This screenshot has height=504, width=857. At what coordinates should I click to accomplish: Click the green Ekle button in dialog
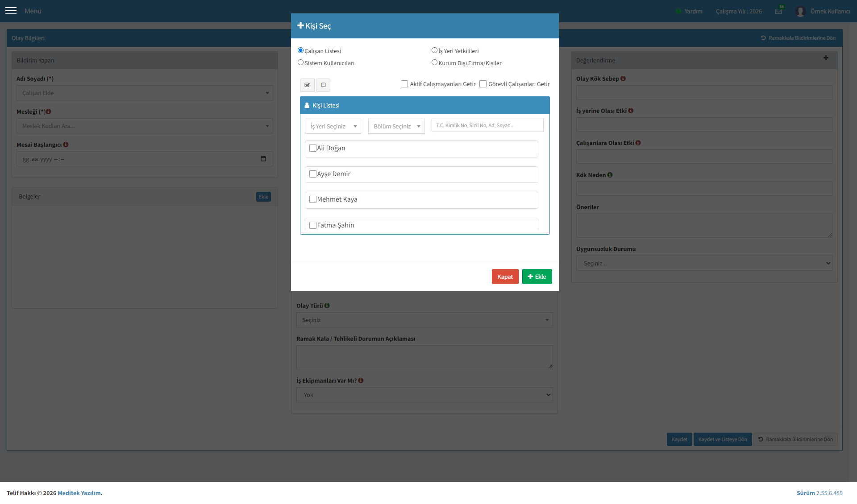(537, 277)
